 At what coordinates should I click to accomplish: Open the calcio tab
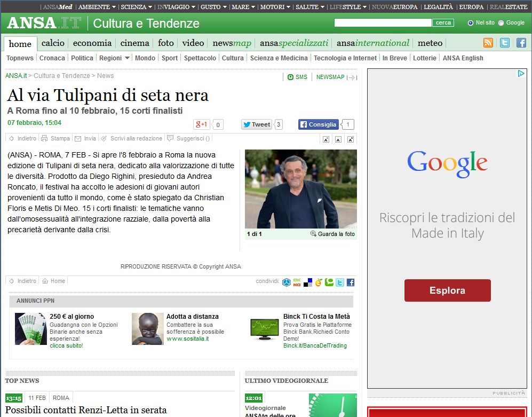[53, 43]
